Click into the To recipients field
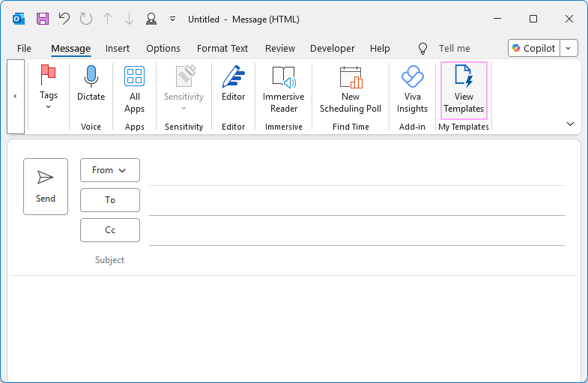 [357, 201]
